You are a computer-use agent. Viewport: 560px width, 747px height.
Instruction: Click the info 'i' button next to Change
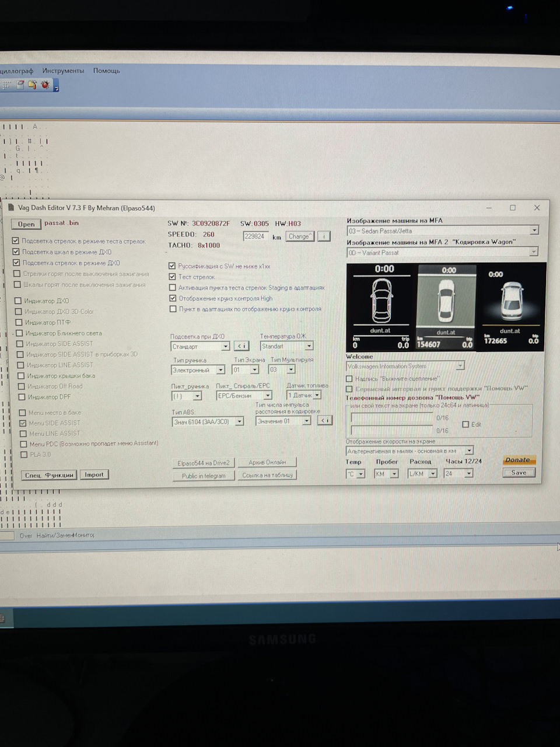(324, 236)
